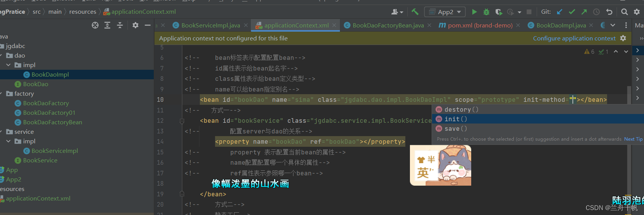Close the applicationContext.xml tab
This screenshot has height=215, width=644.
pos(334,25)
